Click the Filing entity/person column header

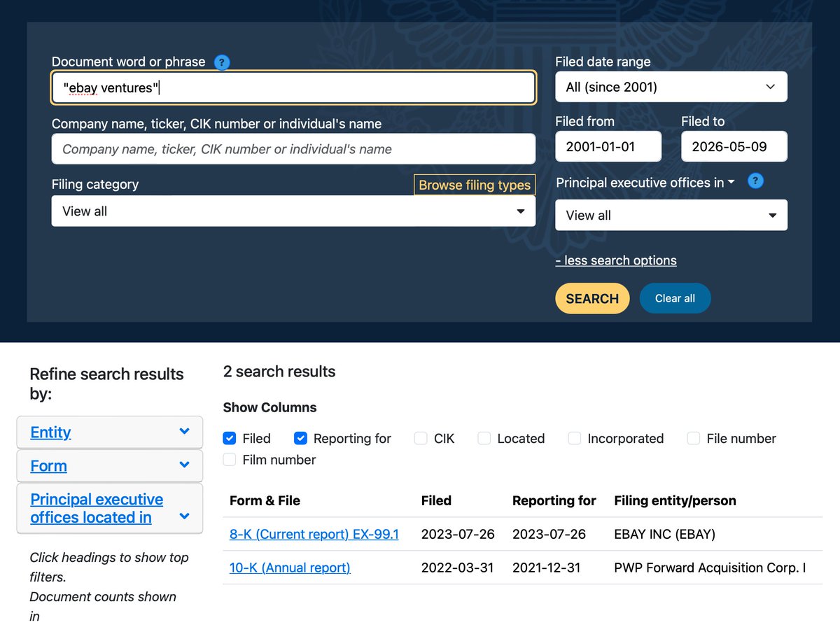(x=675, y=500)
